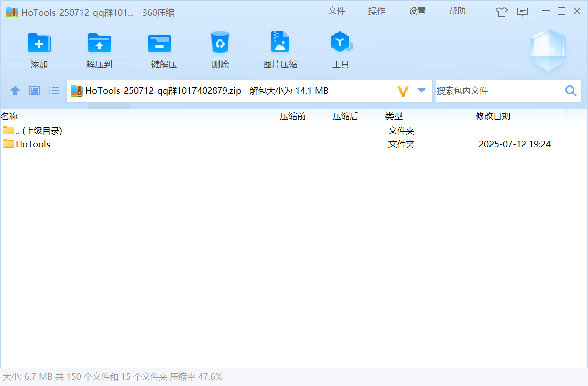Close the 360压缩 window
The width and height of the screenshot is (588, 386).
(577, 11)
